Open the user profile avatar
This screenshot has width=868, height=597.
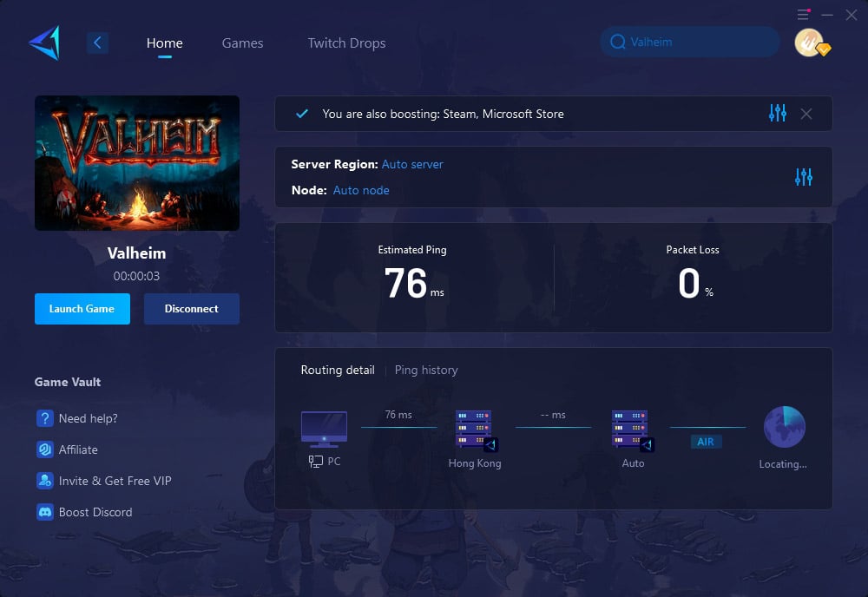point(811,43)
